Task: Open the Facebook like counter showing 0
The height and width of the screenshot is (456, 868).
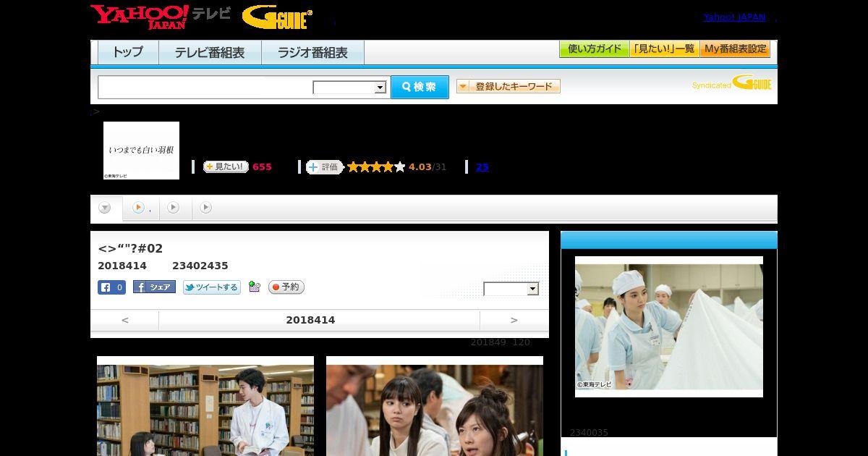Action: [112, 287]
